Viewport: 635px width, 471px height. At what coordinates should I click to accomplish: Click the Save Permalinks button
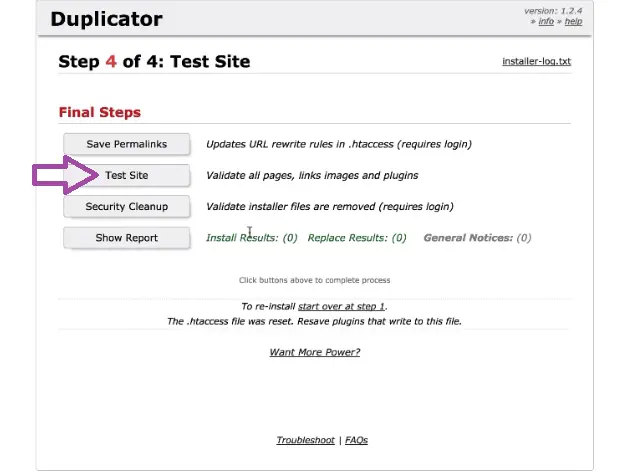pos(126,144)
